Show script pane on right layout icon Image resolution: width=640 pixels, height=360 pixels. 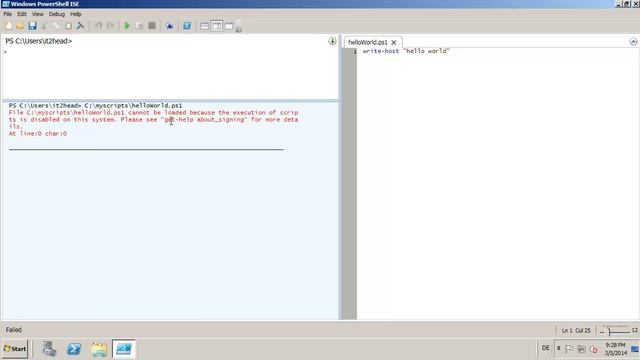217,26
